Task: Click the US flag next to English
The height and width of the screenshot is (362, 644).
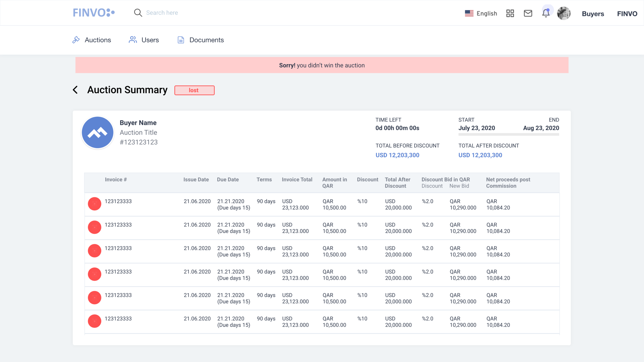Action: (x=469, y=13)
